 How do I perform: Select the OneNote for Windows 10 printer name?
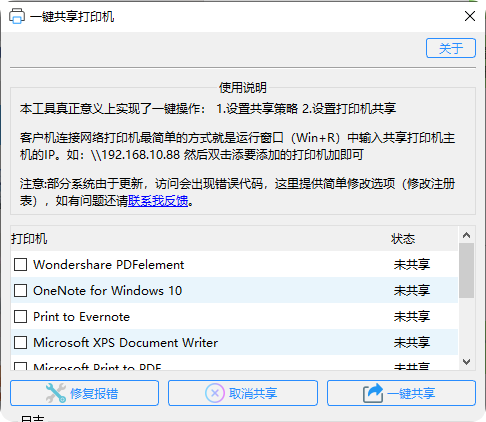[x=108, y=291]
